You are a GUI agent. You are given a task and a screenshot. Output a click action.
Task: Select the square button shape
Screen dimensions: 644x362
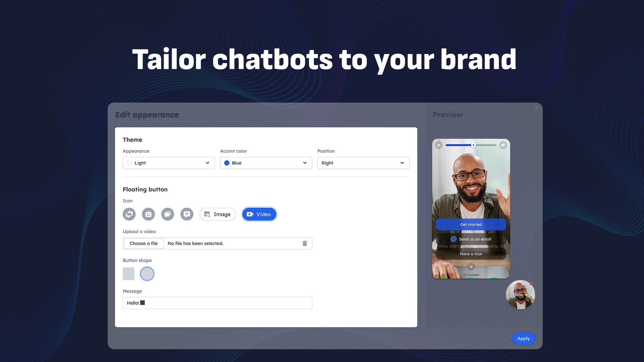coord(129,273)
